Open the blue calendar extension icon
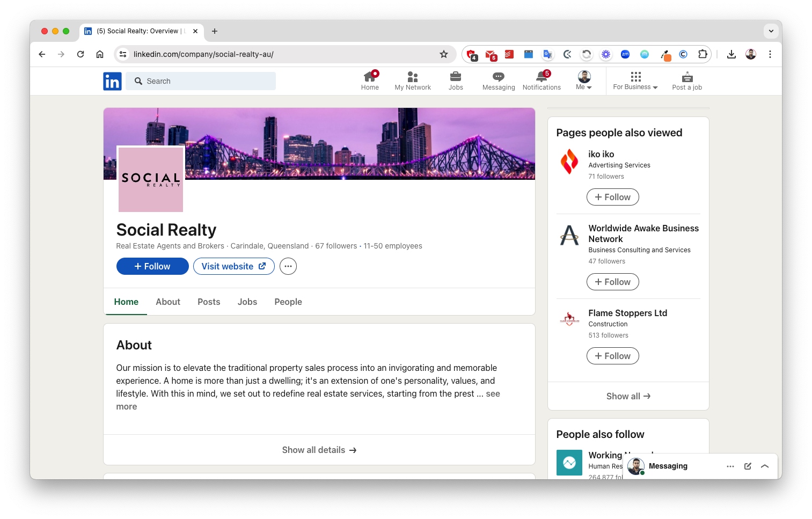Viewport: 812px width, 519px height. [x=529, y=54]
